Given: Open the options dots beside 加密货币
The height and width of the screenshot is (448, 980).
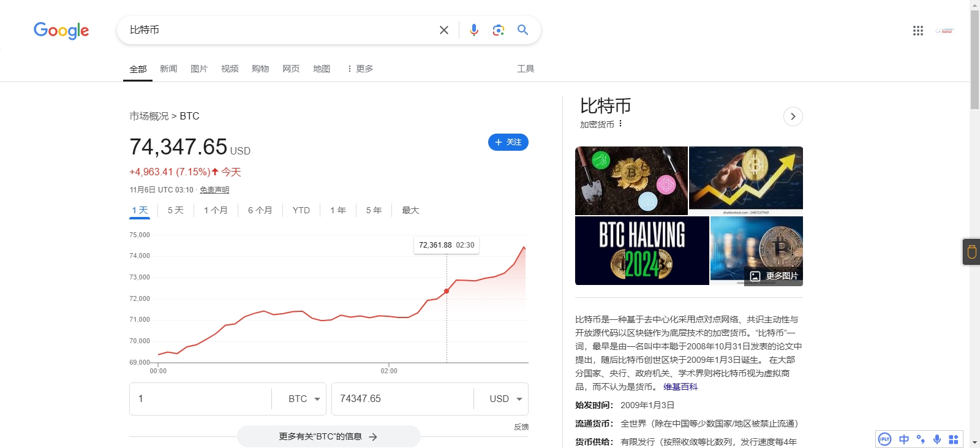Looking at the screenshot, I should [x=620, y=124].
